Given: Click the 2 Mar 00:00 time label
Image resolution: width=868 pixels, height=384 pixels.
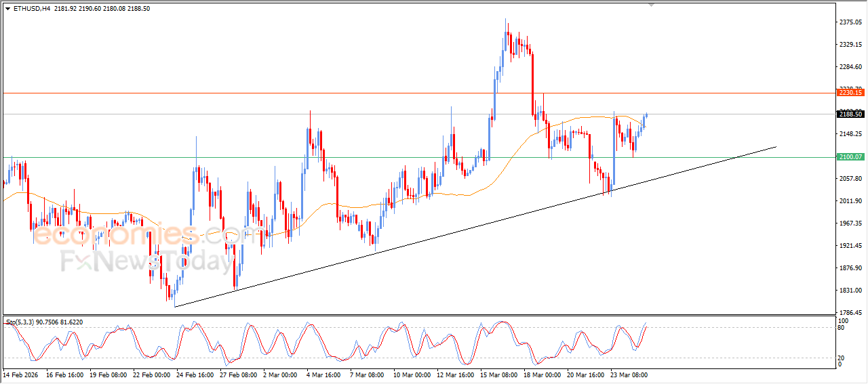Looking at the screenshot, I should pyautogui.click(x=280, y=374).
